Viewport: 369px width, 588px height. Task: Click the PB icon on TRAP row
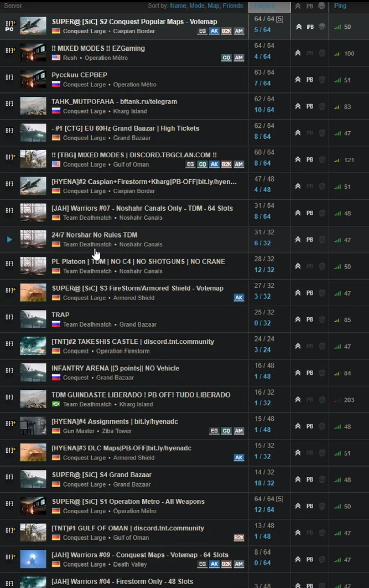pyautogui.click(x=310, y=320)
